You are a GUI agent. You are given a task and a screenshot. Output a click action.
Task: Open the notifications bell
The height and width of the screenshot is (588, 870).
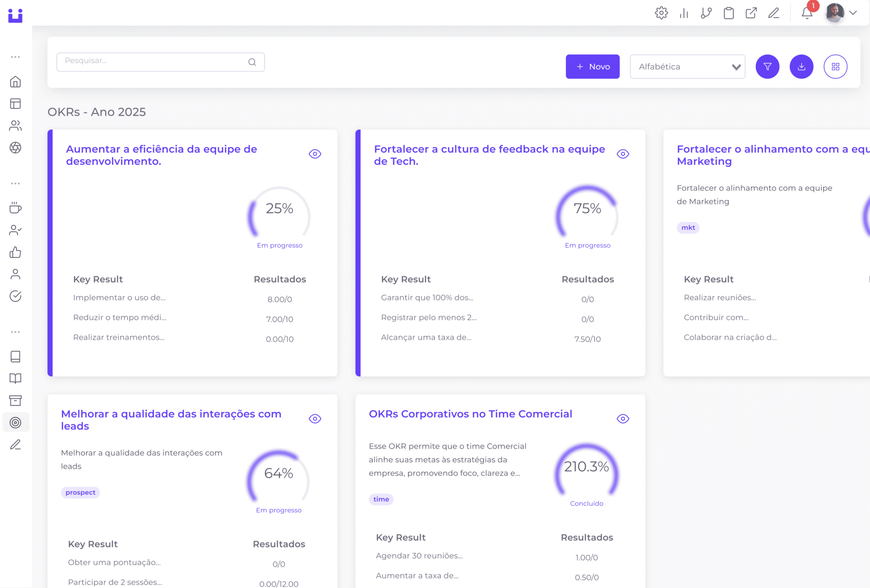(x=807, y=14)
